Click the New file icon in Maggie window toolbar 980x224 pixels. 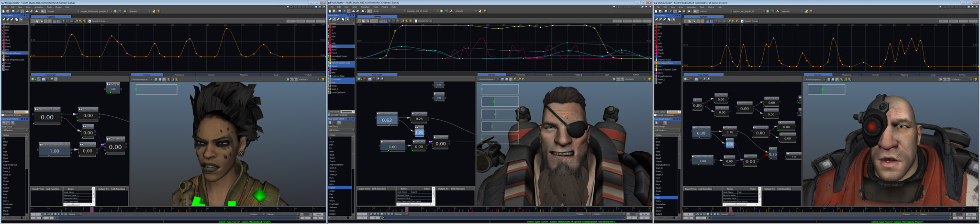pos(3,11)
